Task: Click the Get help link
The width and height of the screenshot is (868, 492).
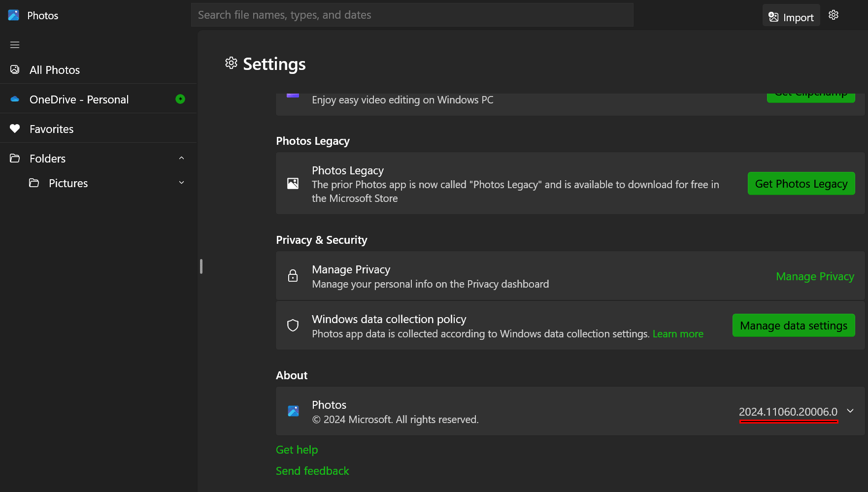Action: tap(297, 450)
